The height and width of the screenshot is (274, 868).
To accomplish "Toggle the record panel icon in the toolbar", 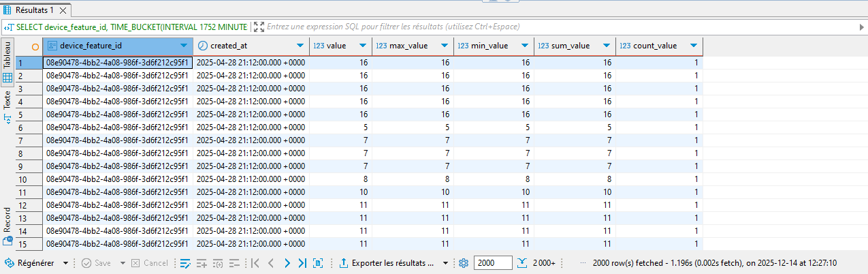I will pyautogui.click(x=318, y=263).
